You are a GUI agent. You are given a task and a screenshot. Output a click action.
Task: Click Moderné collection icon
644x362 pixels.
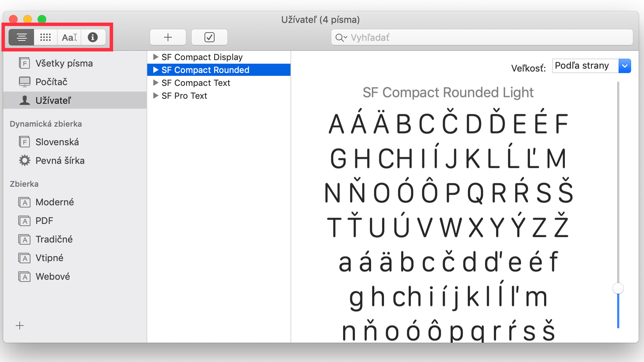point(24,202)
